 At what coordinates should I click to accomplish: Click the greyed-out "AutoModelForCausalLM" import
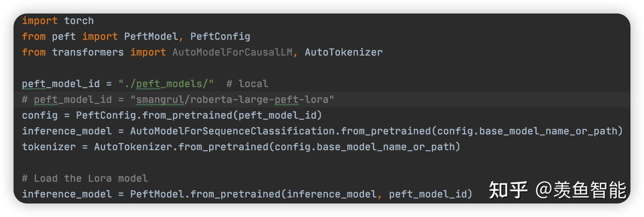point(232,52)
